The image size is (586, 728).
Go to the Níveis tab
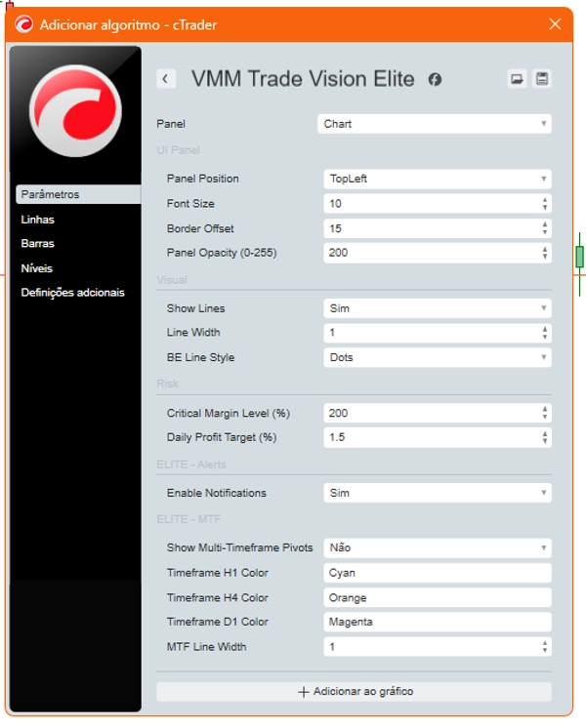[37, 268]
